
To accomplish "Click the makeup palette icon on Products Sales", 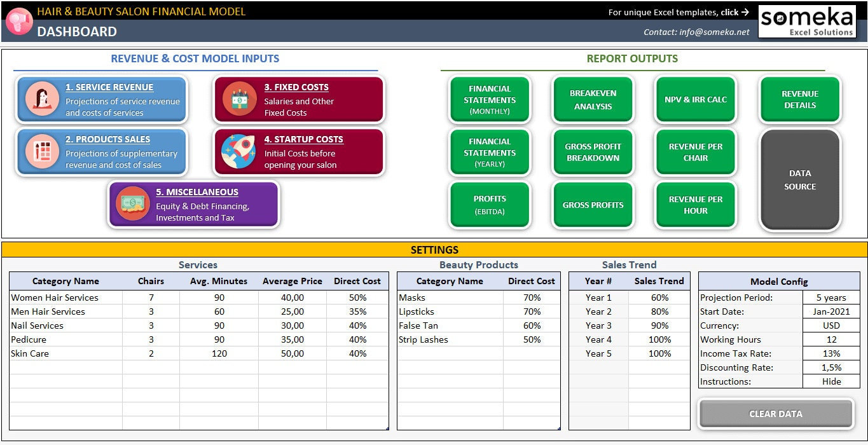I will [41, 152].
